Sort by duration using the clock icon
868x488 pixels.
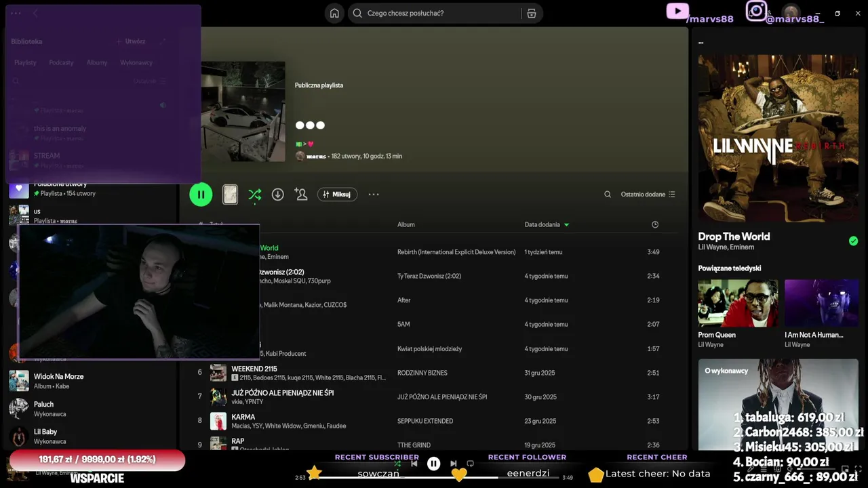pos(655,224)
